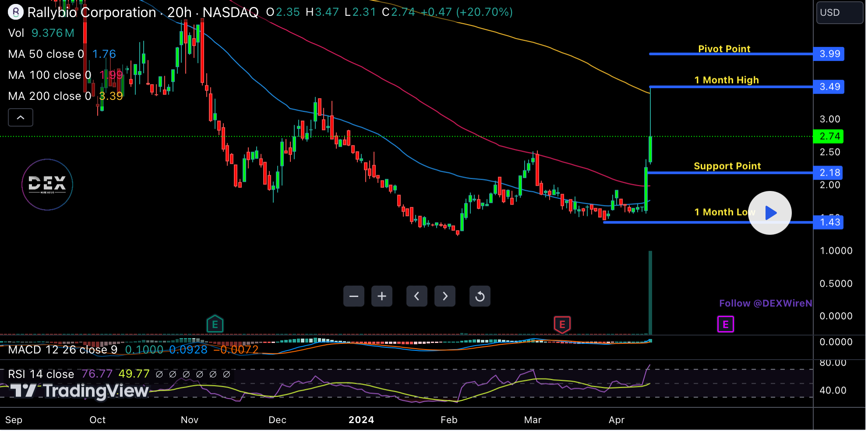Collapse the indicator legend

coord(21,117)
